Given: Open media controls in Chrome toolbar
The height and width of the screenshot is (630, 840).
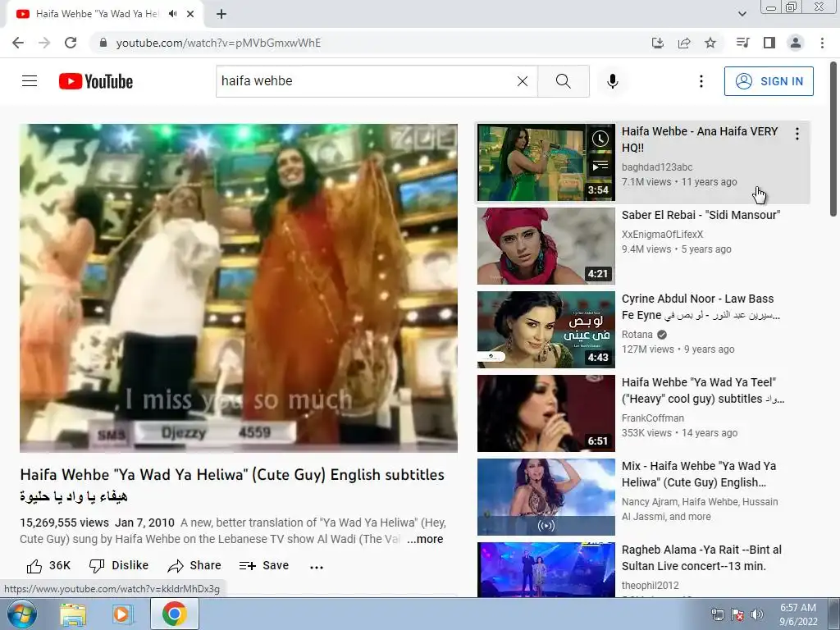Looking at the screenshot, I should coord(742,43).
